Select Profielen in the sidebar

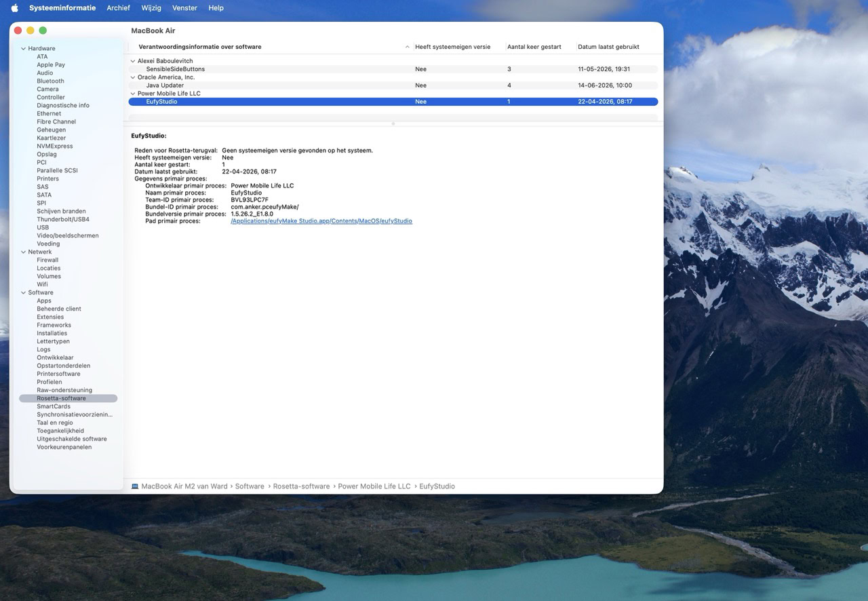(50, 383)
